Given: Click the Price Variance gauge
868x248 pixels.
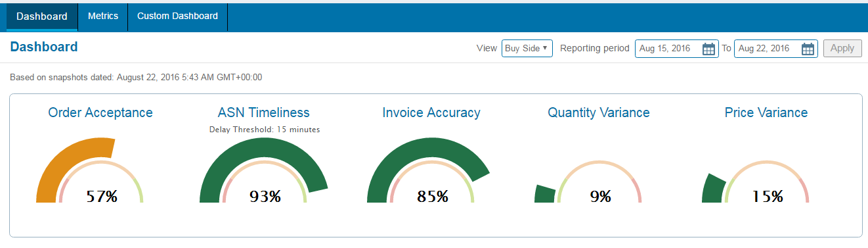Looking at the screenshot, I should 756,181.
